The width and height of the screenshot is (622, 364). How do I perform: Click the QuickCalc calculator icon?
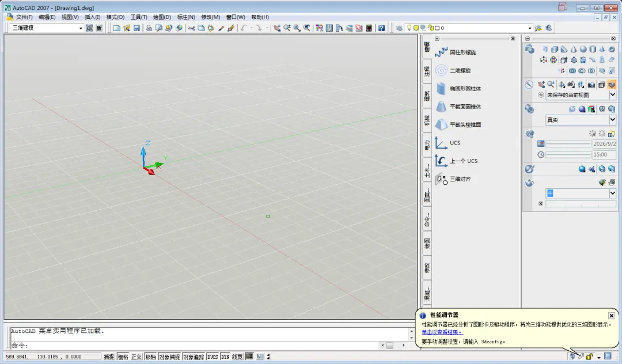tap(369, 28)
